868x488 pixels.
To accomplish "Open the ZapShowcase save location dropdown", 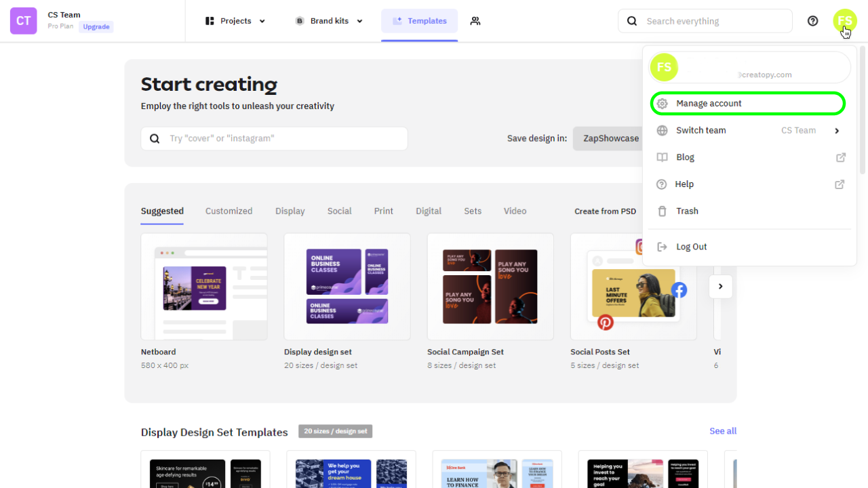I will point(610,138).
